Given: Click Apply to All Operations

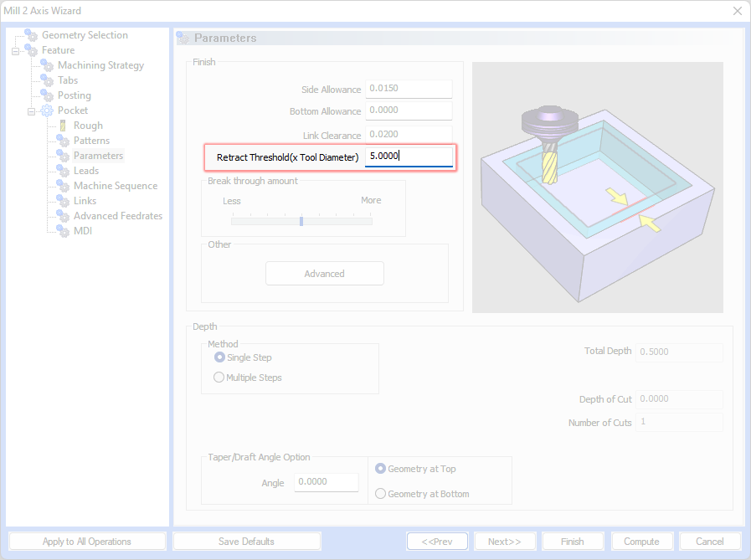Looking at the screenshot, I should click(x=87, y=542).
